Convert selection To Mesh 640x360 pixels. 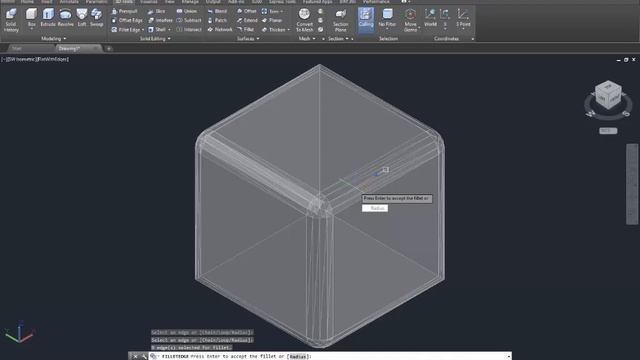(x=304, y=20)
